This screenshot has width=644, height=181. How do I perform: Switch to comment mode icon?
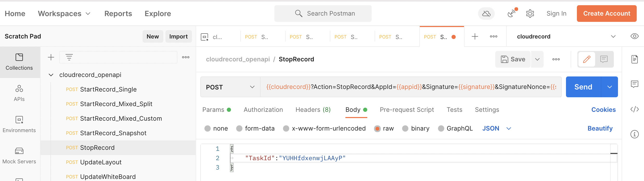click(604, 59)
